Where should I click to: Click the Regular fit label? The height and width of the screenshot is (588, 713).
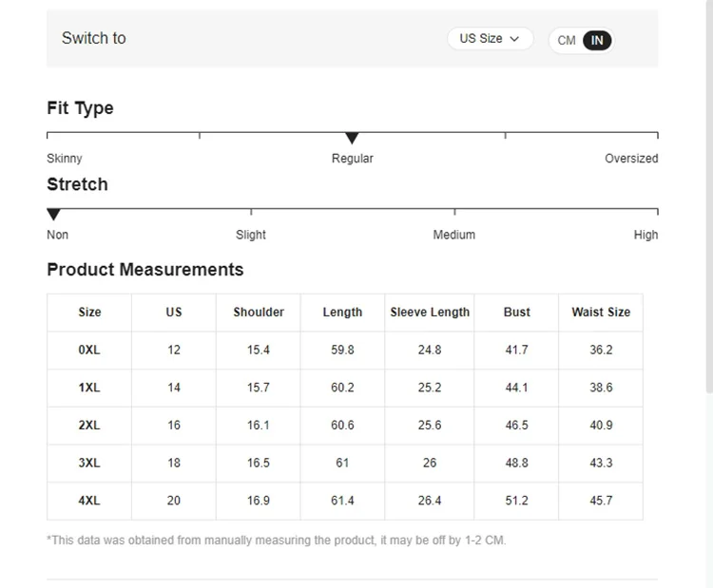[352, 159]
